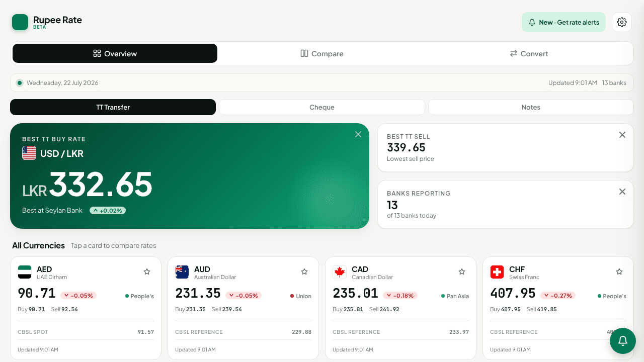Screen dimensions: 644x362
Task: Click CBSL REFERENCE value 229.88
Action: (x=301, y=332)
